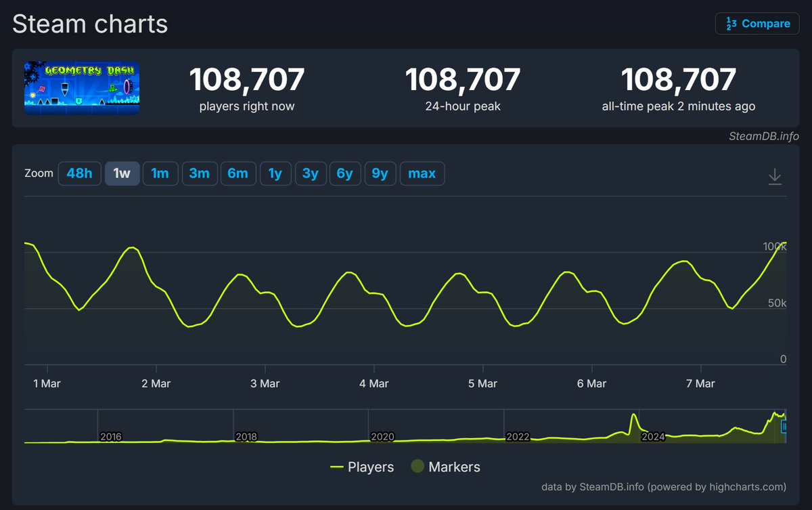Open the chart download menu icon
The width and height of the screenshot is (812, 510).
(775, 177)
